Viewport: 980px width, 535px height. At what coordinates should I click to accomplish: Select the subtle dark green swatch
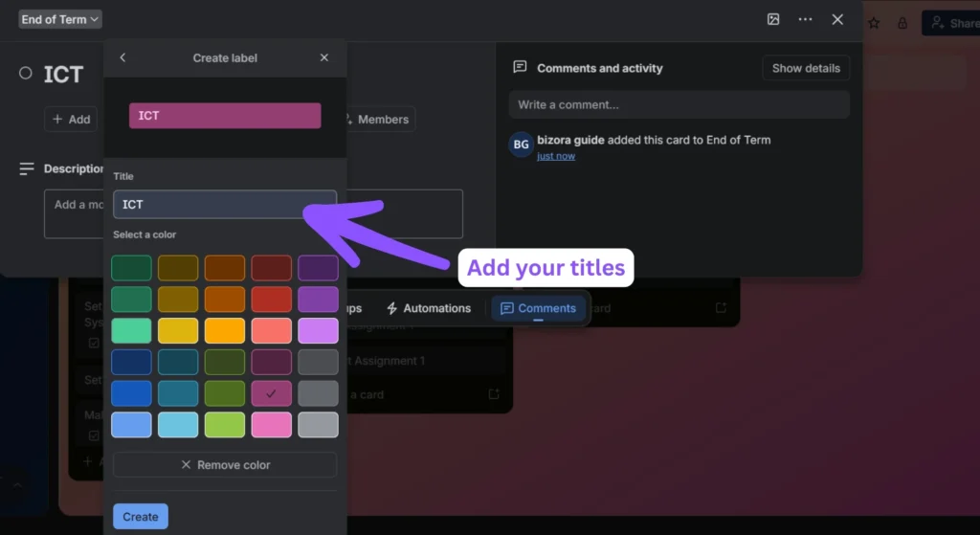click(131, 268)
